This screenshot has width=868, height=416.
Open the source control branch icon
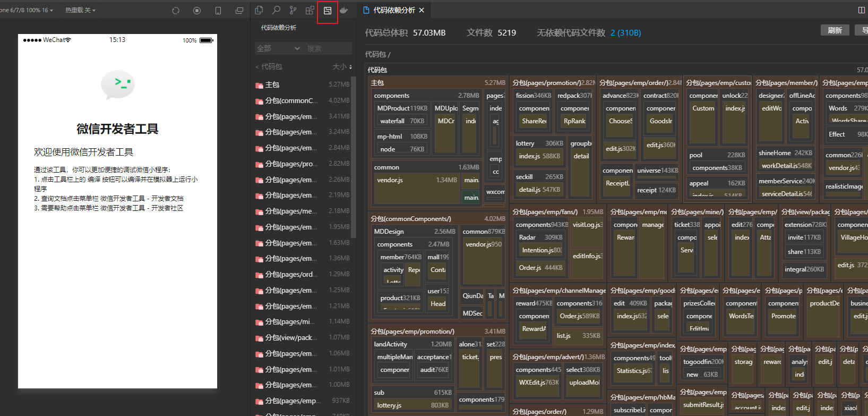tap(293, 10)
